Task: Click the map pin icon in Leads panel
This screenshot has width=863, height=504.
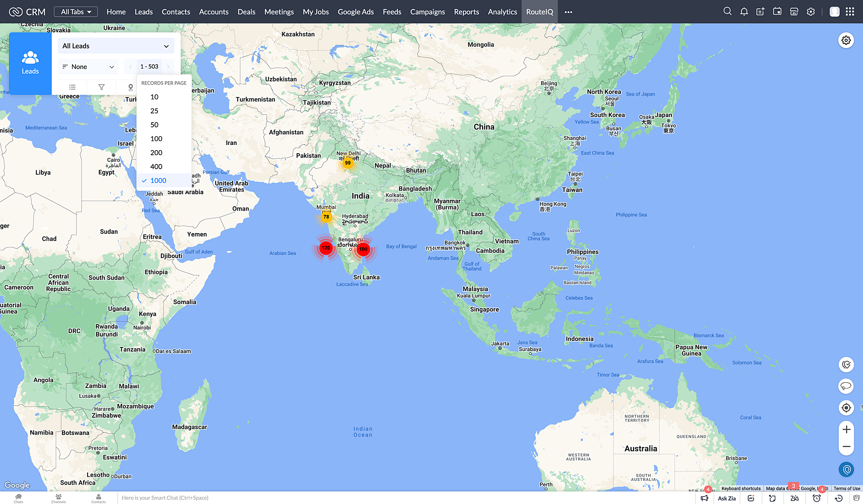Action: click(x=131, y=87)
